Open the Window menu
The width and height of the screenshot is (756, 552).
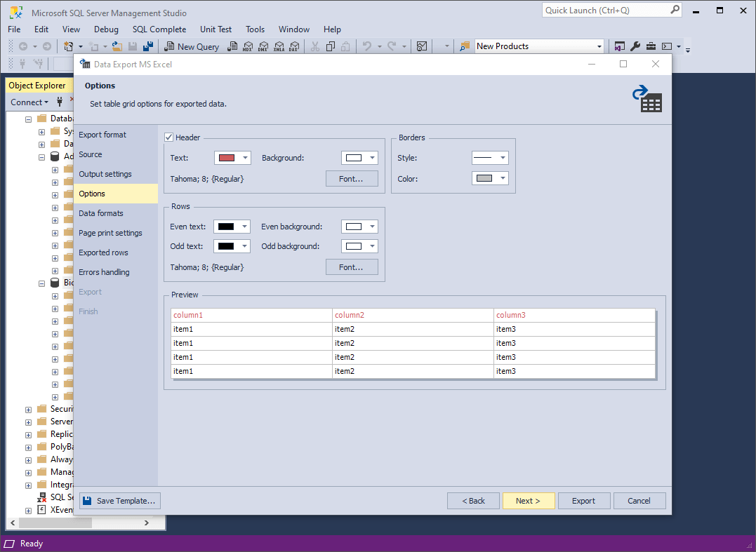pos(294,29)
